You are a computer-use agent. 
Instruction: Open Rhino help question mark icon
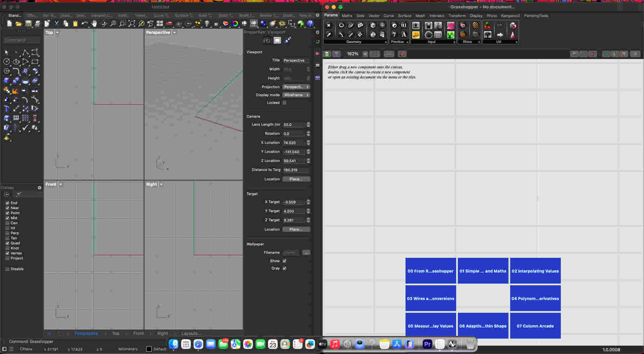310,23
